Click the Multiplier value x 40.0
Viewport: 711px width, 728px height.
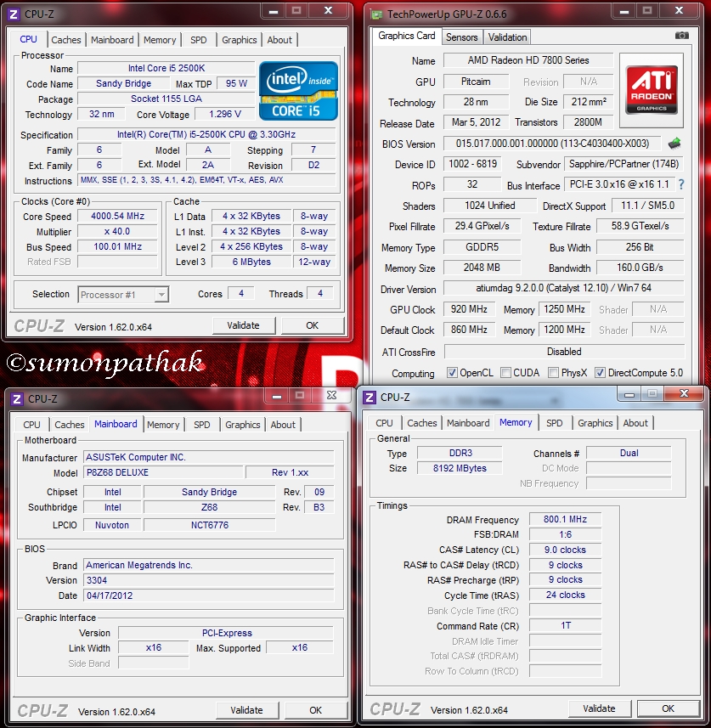tap(118, 231)
